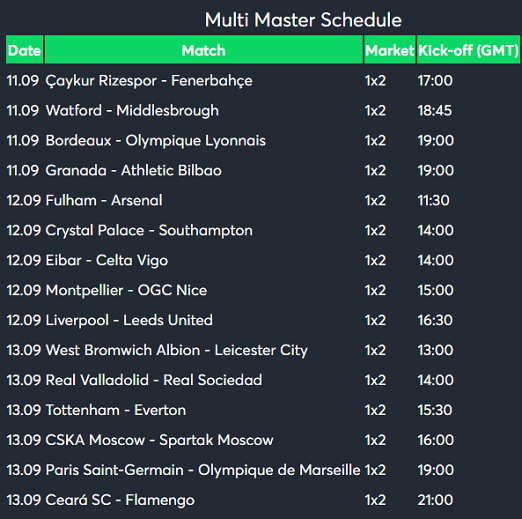Open the Montpellier - OGC Nice match

click(126, 290)
